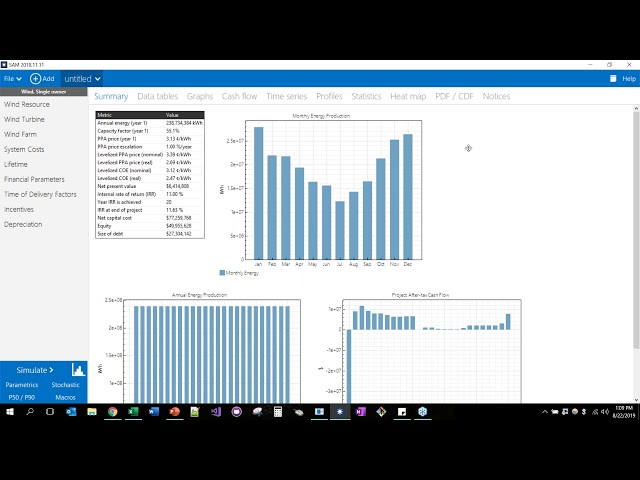640x480 pixels.
Task: Switch to SAM sun icon in taskbar
Action: pyautogui.click(x=340, y=412)
